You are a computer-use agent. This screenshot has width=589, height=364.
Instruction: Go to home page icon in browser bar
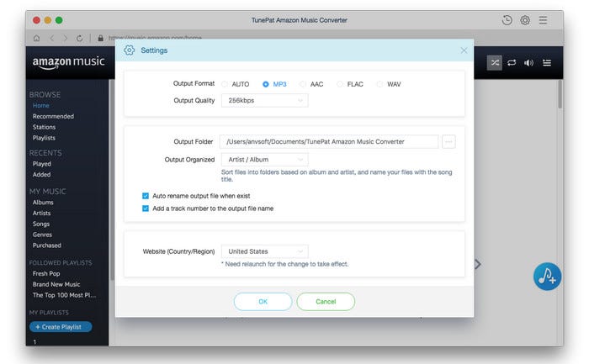pyautogui.click(x=36, y=39)
